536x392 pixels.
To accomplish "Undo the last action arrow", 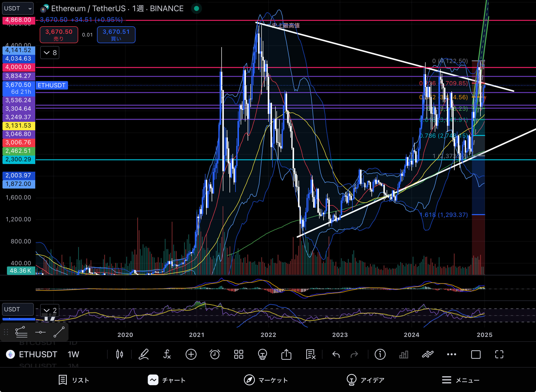I will coord(336,355).
